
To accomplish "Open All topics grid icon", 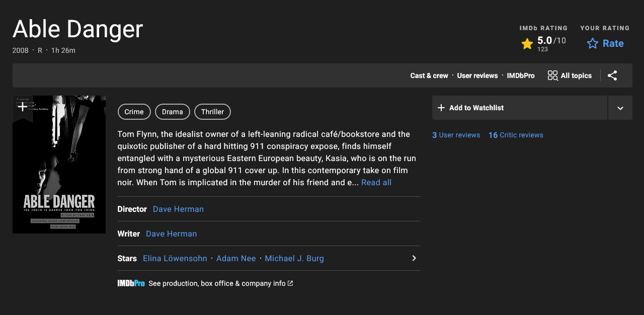I will 553,75.
